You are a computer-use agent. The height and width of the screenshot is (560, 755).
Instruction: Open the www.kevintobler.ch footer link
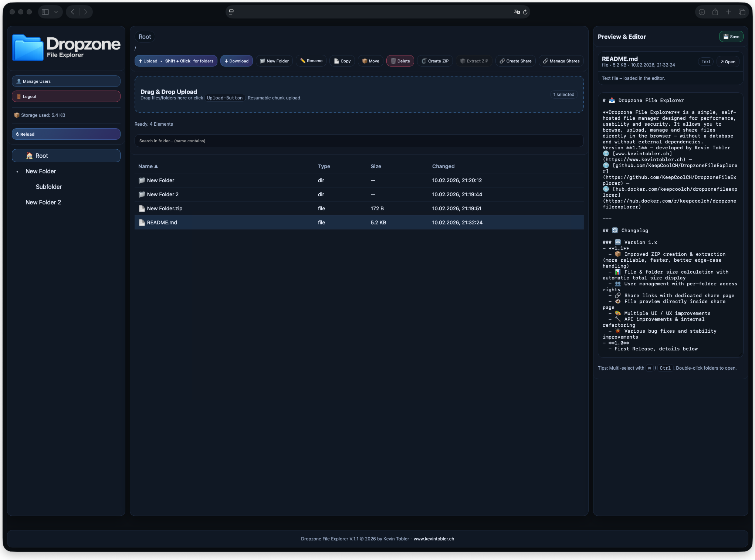[x=433, y=539]
